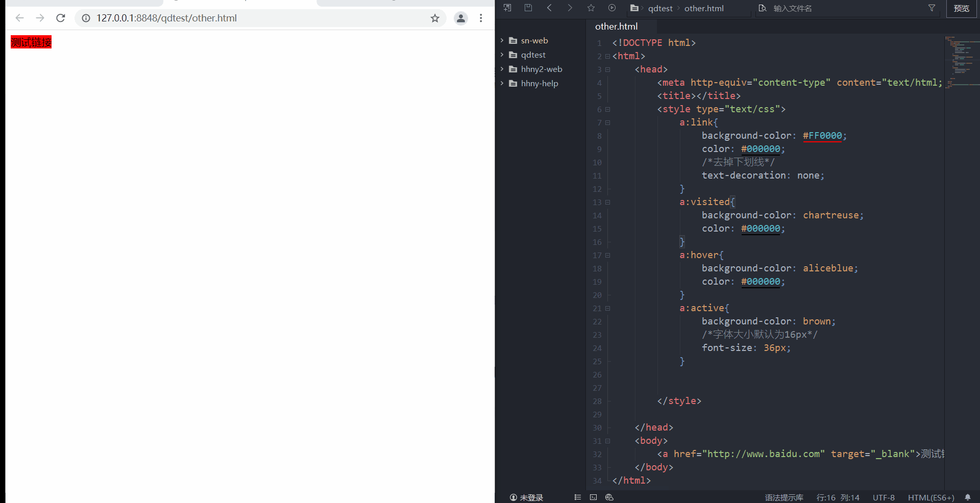Expand the qdtest project folder
This screenshot has height=503, width=980.
point(502,55)
